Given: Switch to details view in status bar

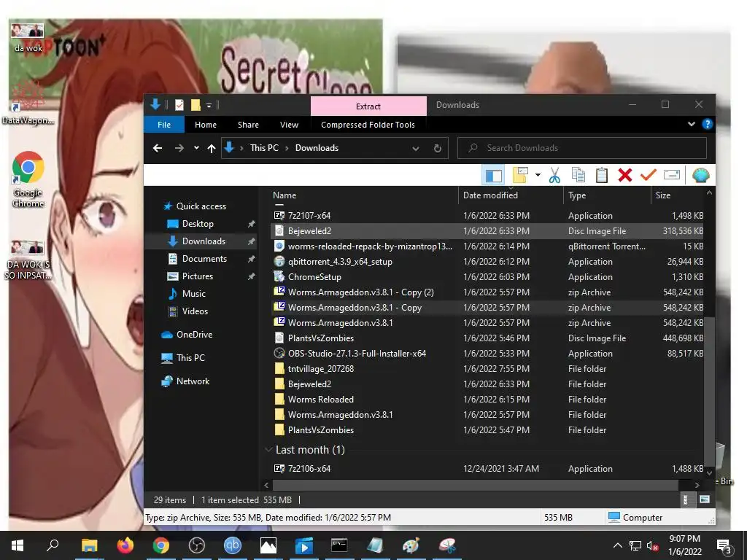Looking at the screenshot, I should 686,499.
